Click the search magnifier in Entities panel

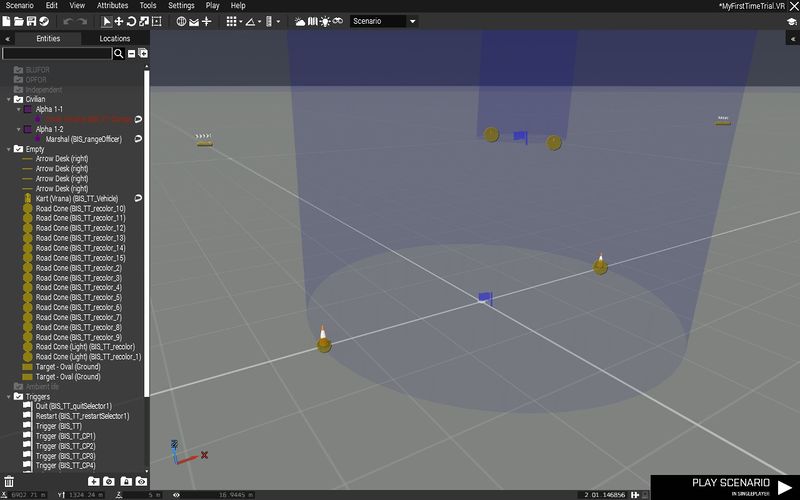pyautogui.click(x=119, y=53)
